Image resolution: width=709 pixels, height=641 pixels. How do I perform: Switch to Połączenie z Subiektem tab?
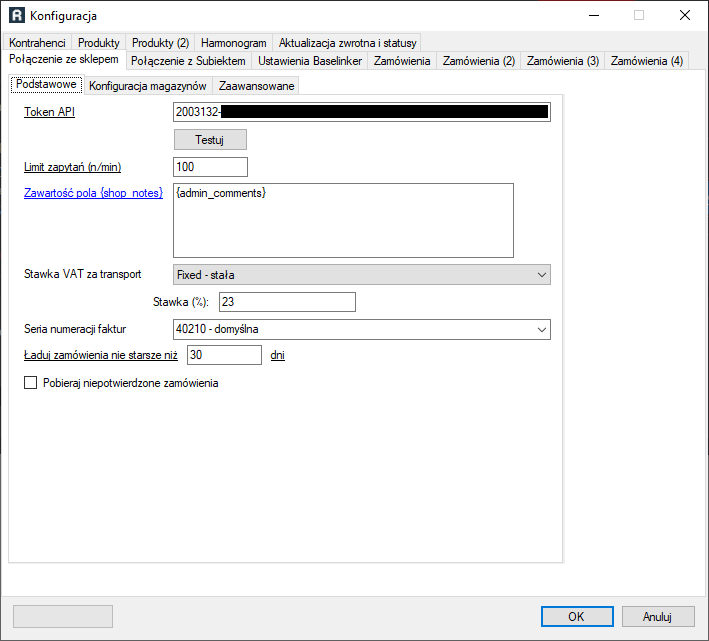188,61
